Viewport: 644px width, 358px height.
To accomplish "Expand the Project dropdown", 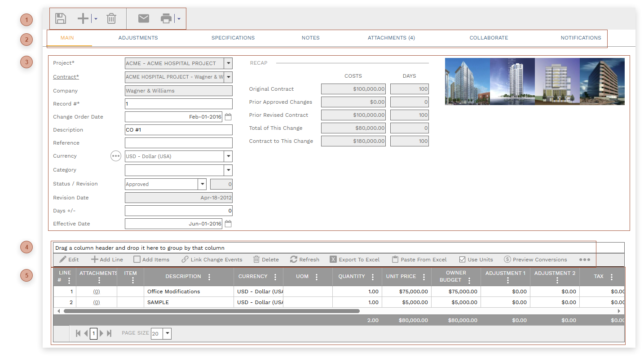I will coord(228,63).
